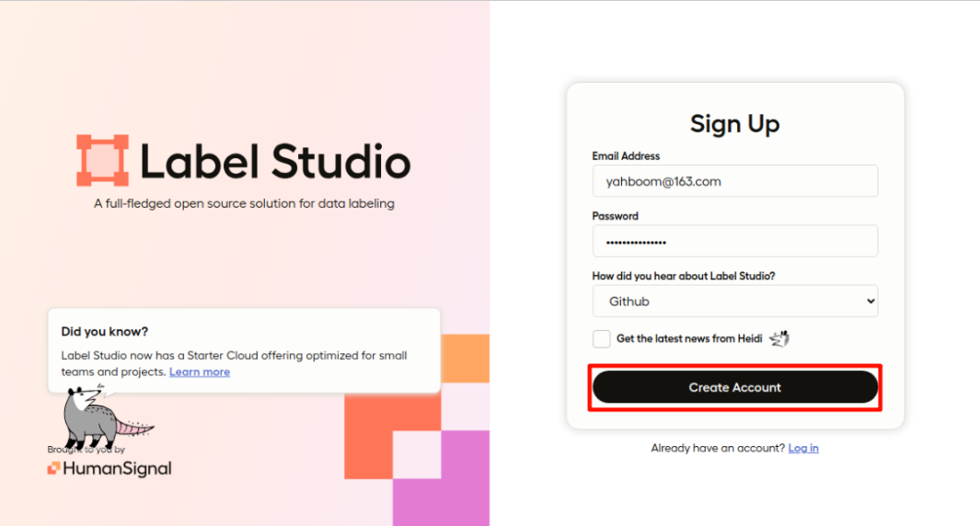980x526 pixels.
Task: Click the HumanSignal brand name
Action: point(117,469)
